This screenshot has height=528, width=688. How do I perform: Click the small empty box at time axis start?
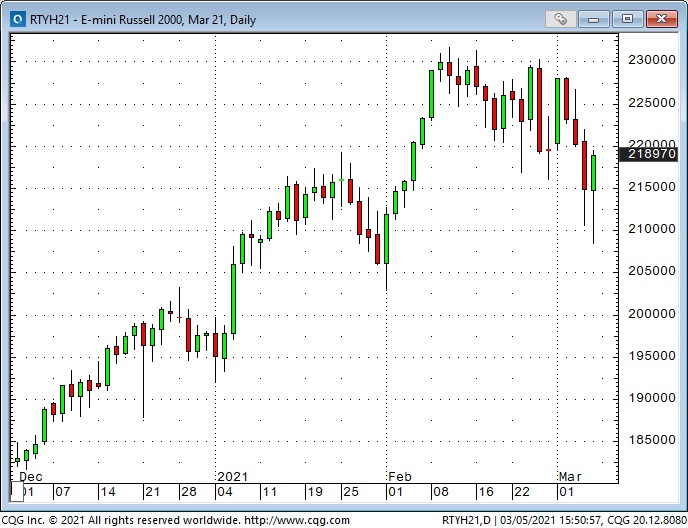tap(17, 492)
